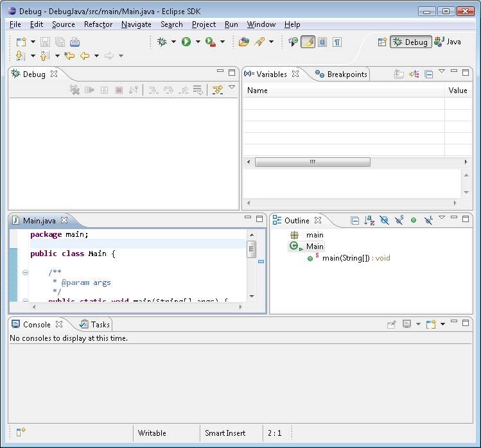The height and width of the screenshot is (448, 481).
Task: Click the Save icon in toolbar
Action: point(45,42)
